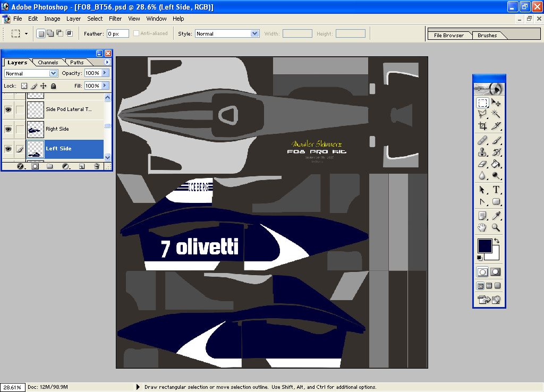Select the Polygonal Lasso tool
The image size is (544, 392).
482,114
